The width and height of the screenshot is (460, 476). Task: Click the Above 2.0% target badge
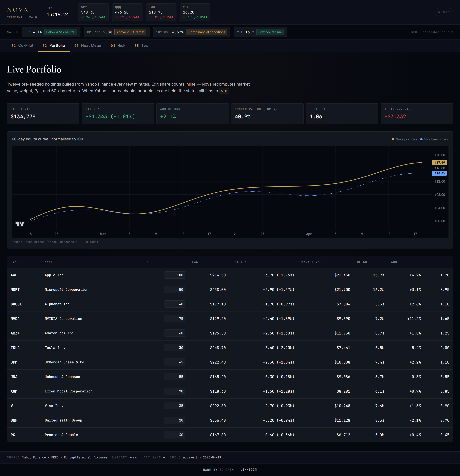(130, 32)
